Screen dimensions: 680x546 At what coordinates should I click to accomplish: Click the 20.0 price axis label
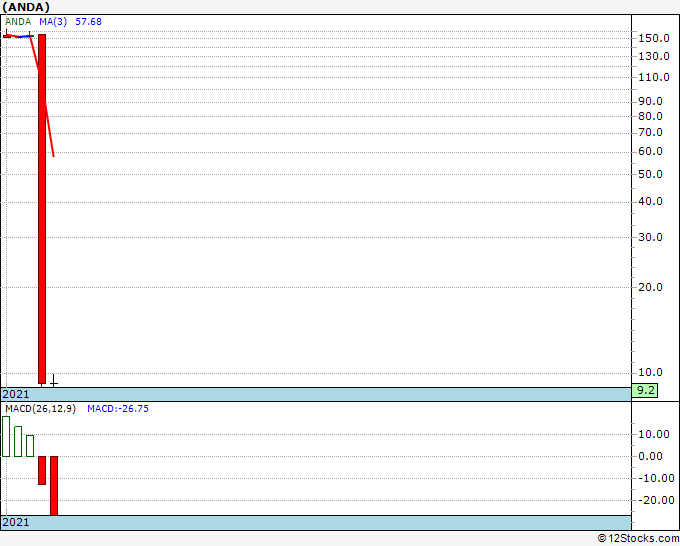coord(651,287)
